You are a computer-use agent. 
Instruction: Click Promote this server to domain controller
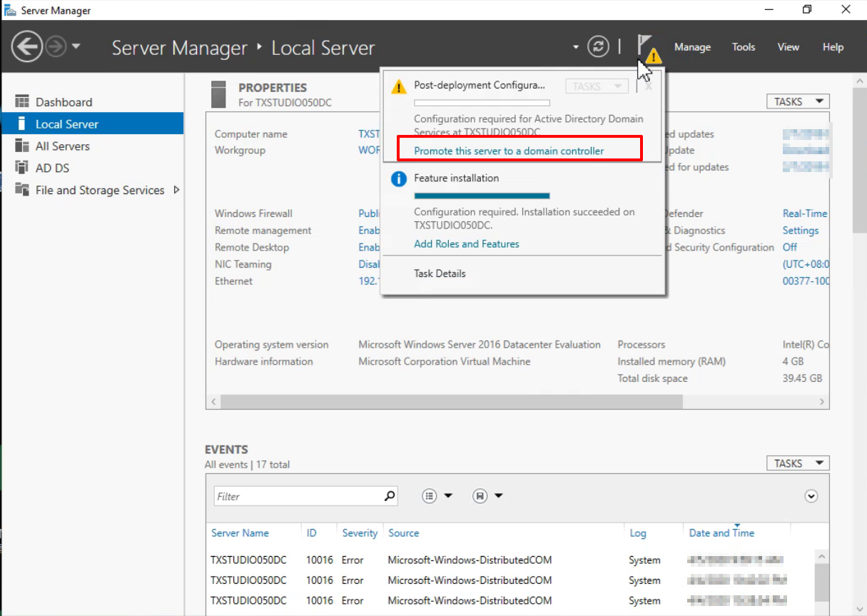point(509,151)
